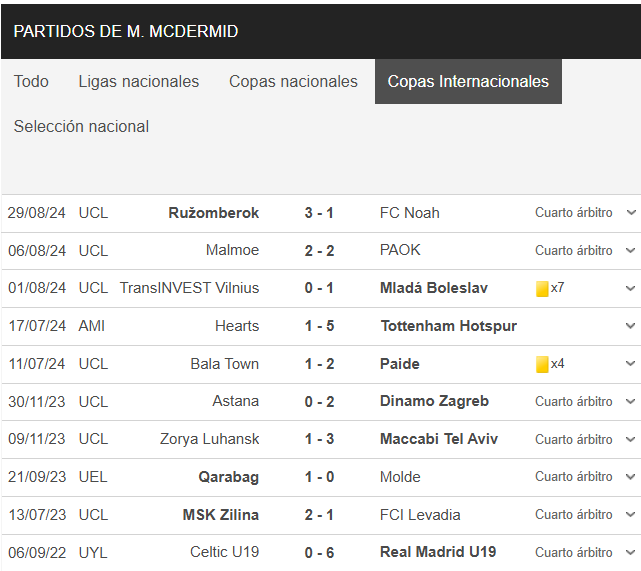Click the TransINVEST Vilnius team name
This screenshot has height=571, width=641.
click(189, 288)
